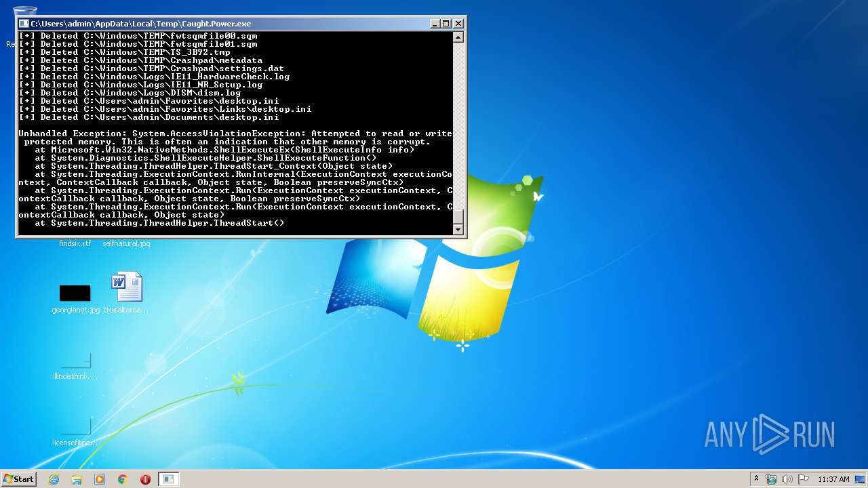
Task: Open the Opera browser taskbar icon
Action: click(x=145, y=479)
